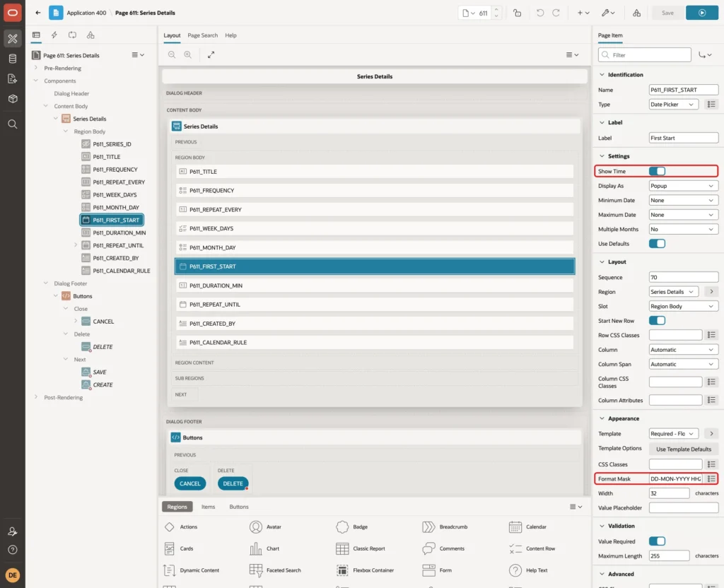
Task: Select the P611_WEEK_DAYS row in layout
Action: [x=375, y=228]
